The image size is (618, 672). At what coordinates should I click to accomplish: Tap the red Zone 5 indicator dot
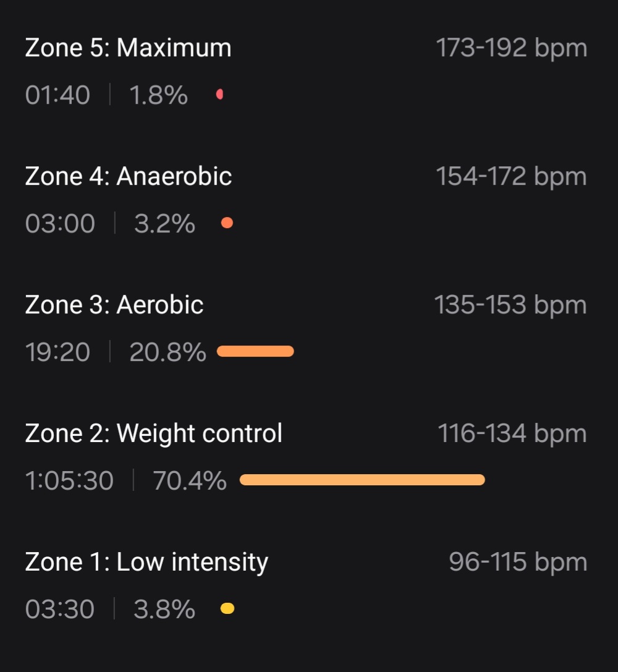point(220,95)
